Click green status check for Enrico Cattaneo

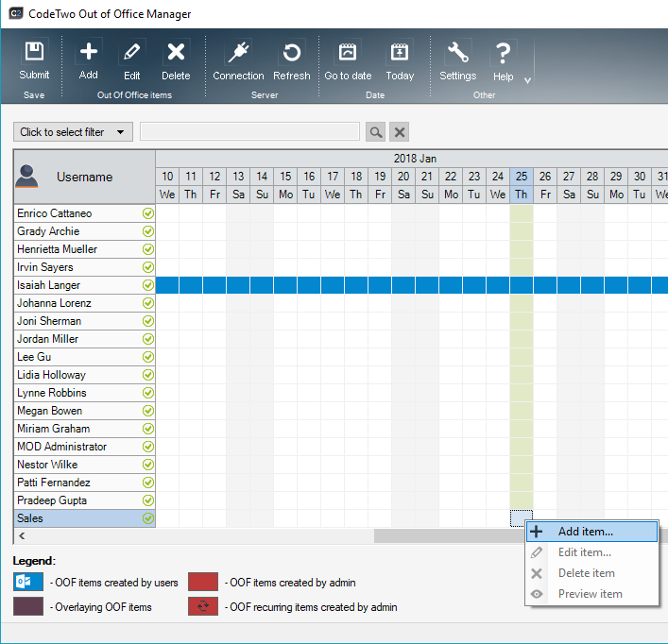(x=148, y=213)
